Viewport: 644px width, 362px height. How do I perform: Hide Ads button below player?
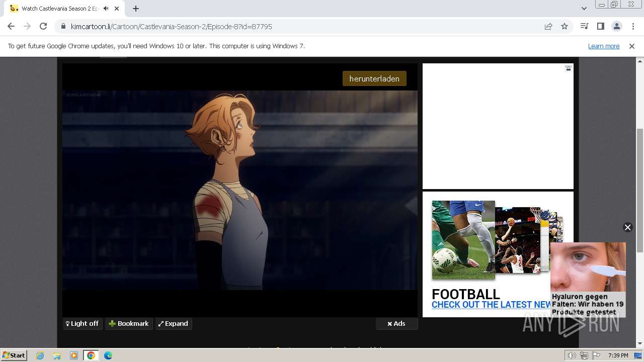[396, 323]
